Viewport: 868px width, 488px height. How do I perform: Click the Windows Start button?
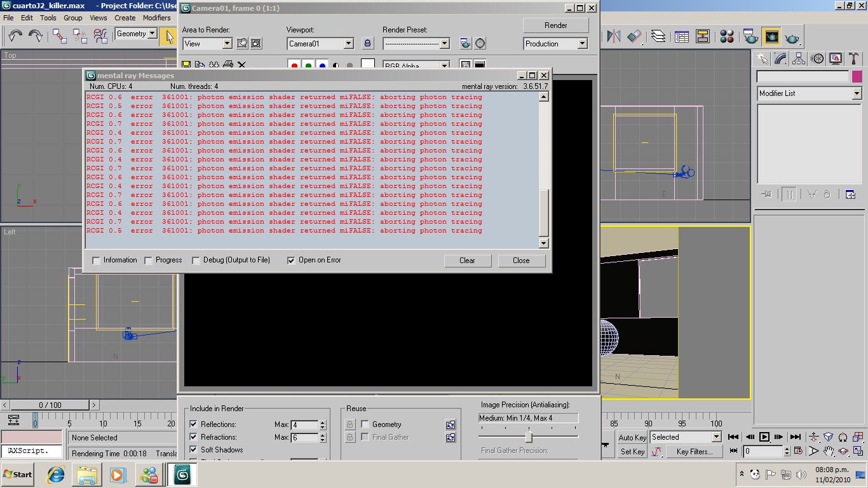point(18,474)
